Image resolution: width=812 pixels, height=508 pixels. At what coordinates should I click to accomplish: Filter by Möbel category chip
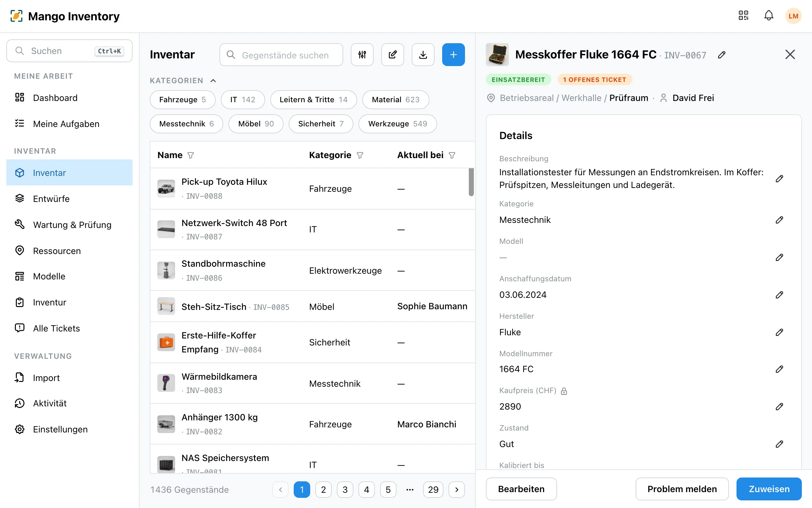click(x=256, y=124)
